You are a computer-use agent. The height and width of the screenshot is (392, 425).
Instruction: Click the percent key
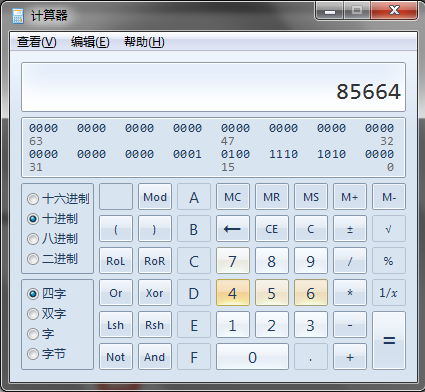(389, 261)
